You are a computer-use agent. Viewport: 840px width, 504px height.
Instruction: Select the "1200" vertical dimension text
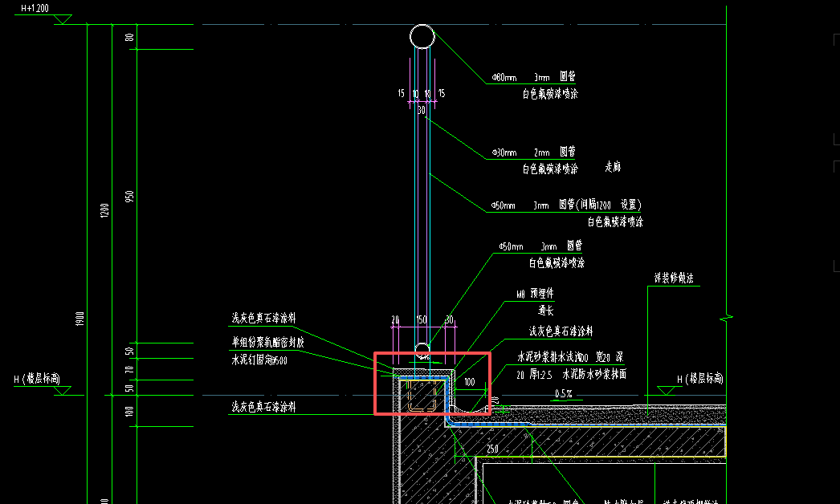pyautogui.click(x=104, y=210)
